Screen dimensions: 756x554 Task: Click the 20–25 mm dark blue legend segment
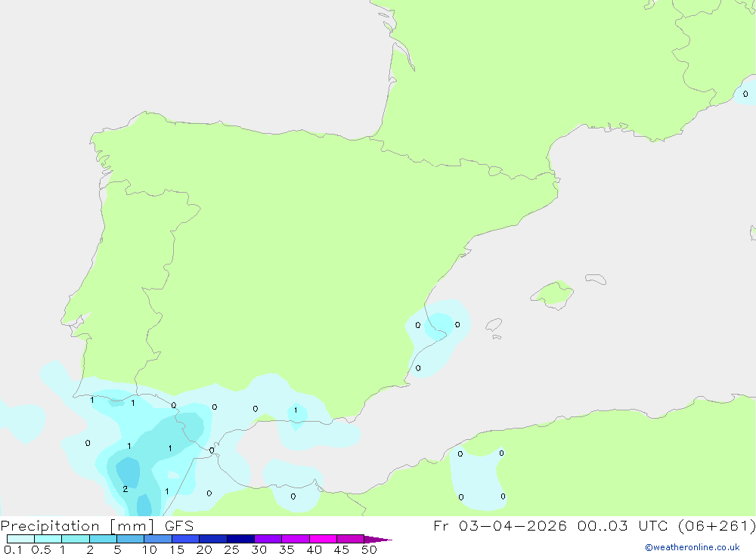(x=213, y=539)
